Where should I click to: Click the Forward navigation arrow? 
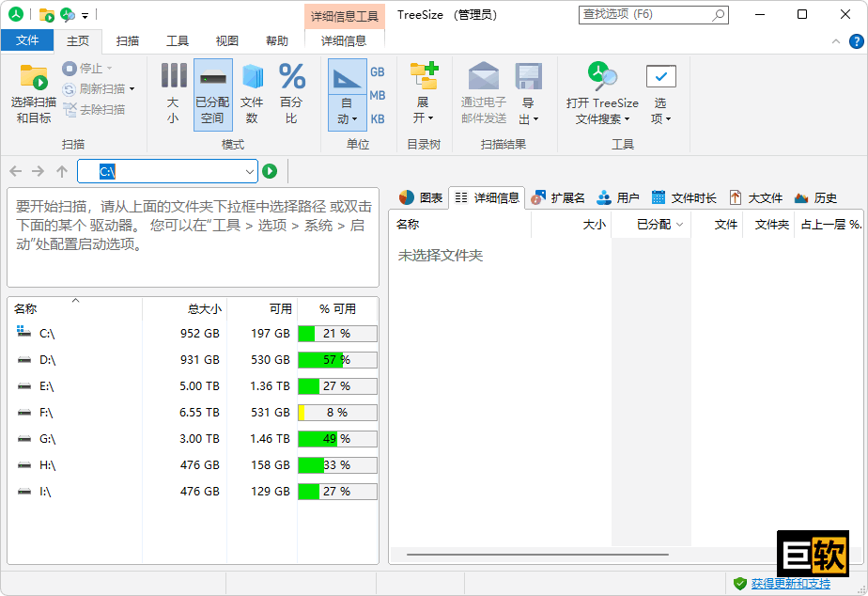38,171
